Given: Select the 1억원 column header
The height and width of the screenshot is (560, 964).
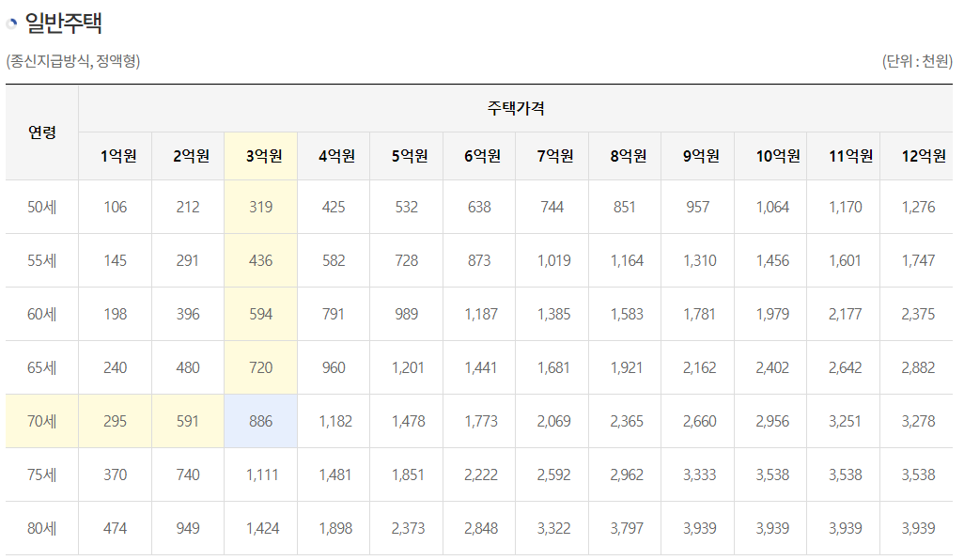Looking at the screenshot, I should click(x=115, y=155).
